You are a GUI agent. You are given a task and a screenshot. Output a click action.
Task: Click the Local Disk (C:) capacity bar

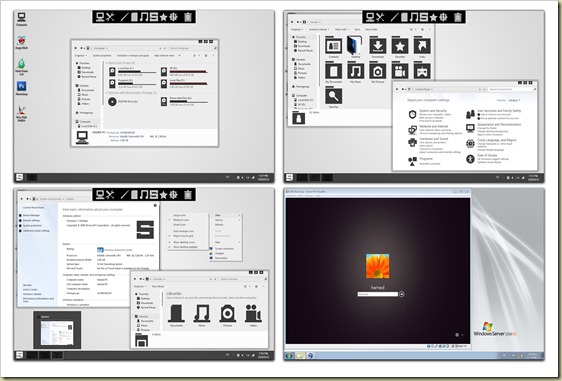click(137, 72)
